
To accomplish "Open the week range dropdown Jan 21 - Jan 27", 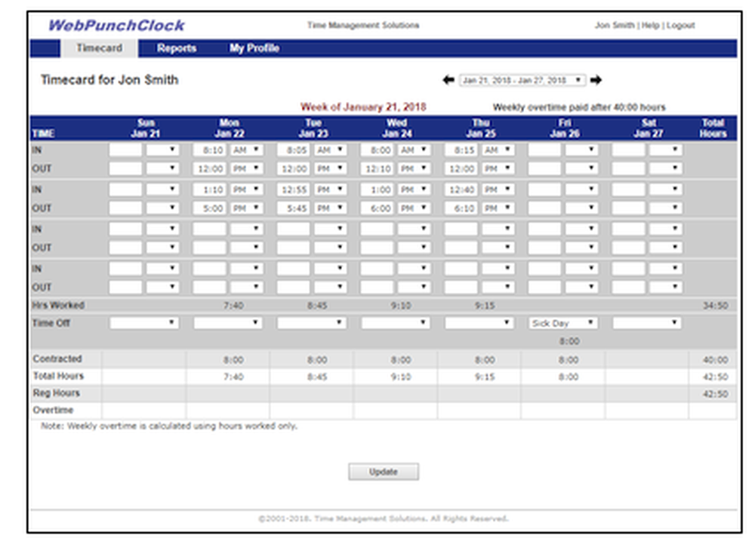I will point(522,80).
